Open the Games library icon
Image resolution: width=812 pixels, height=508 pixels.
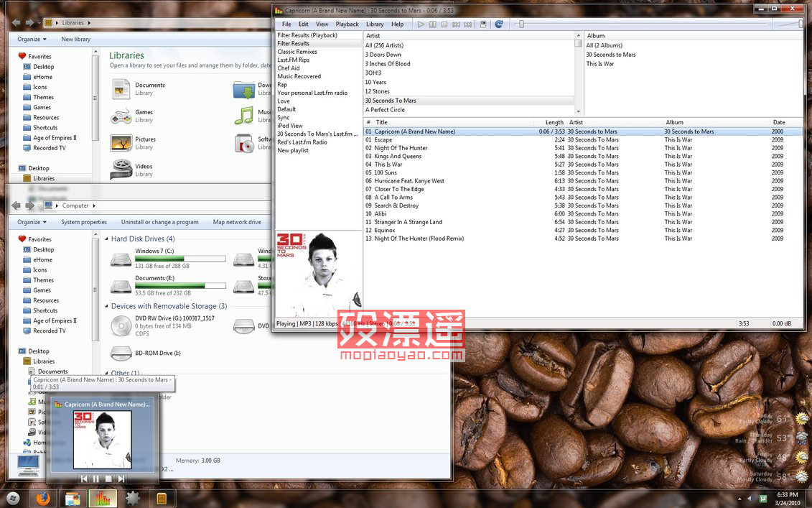[x=121, y=116]
